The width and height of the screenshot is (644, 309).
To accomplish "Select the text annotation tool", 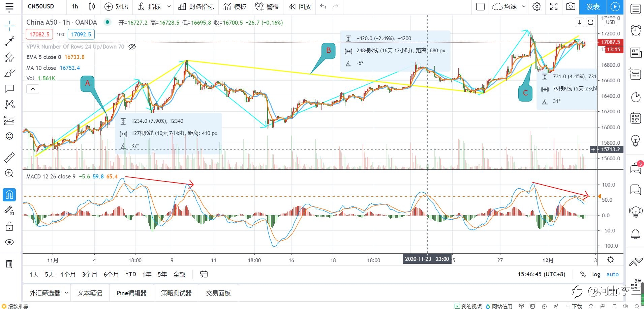I will pyautogui.click(x=9, y=89).
